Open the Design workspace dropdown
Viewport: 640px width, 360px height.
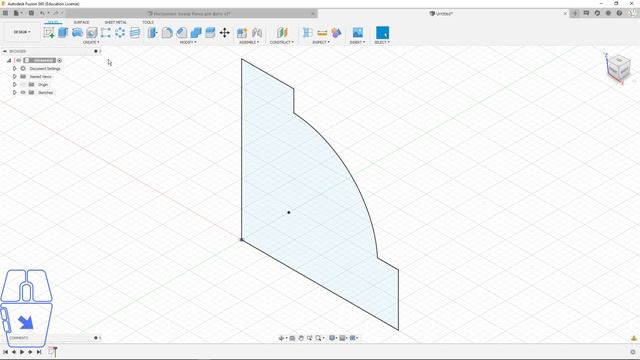tap(22, 32)
